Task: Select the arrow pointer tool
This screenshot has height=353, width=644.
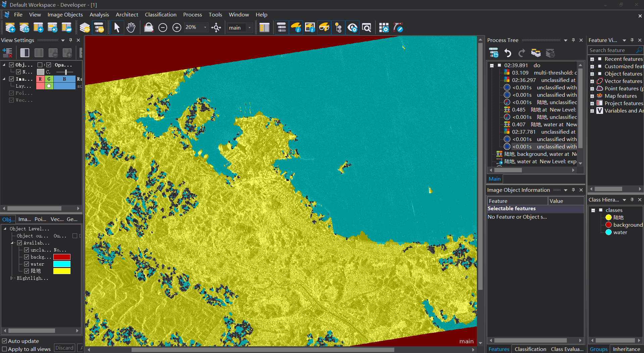Action: pyautogui.click(x=117, y=28)
